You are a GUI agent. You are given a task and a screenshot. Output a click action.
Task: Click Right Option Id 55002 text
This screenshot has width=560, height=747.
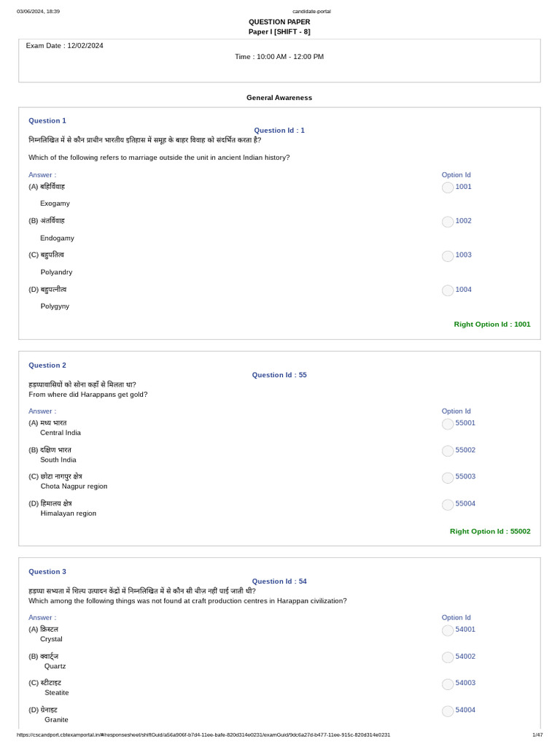[490, 532]
